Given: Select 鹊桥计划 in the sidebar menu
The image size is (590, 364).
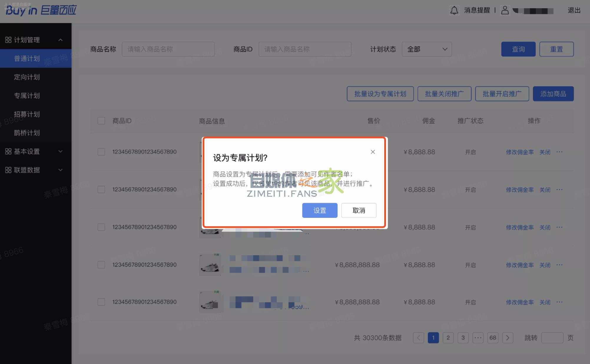Looking at the screenshot, I should pos(27,133).
